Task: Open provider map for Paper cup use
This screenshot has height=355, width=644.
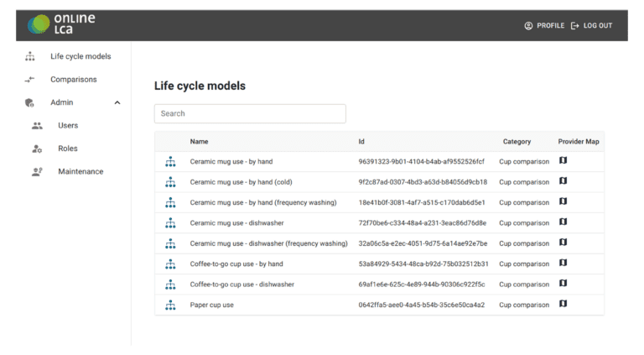Action: tap(563, 304)
